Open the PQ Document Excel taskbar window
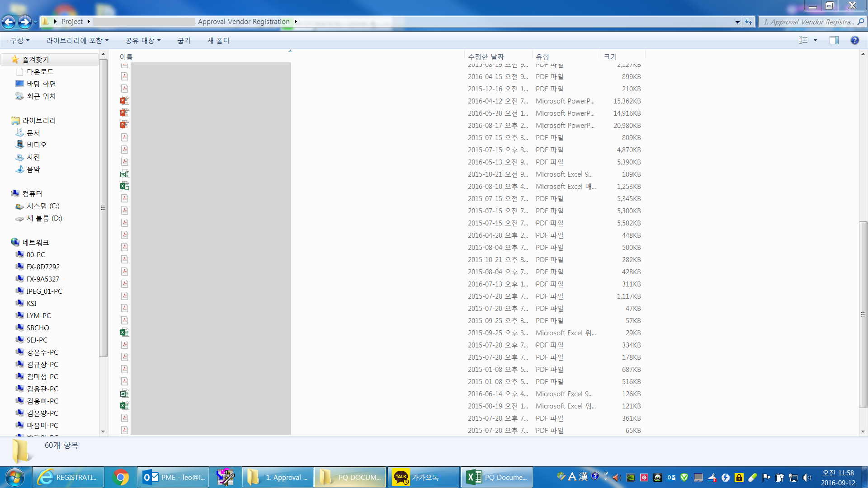This screenshot has height=488, width=868. pyautogui.click(x=497, y=477)
